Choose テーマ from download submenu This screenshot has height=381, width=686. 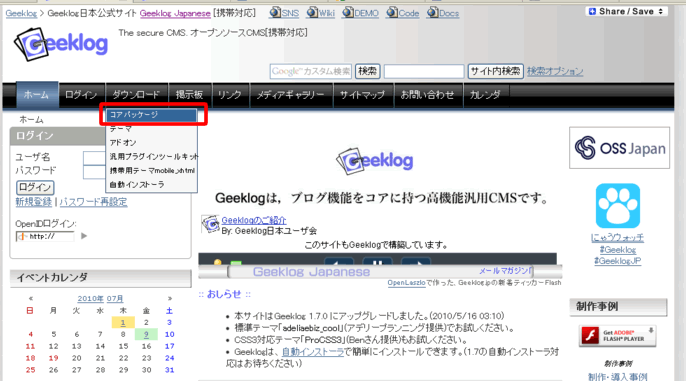click(x=151, y=129)
